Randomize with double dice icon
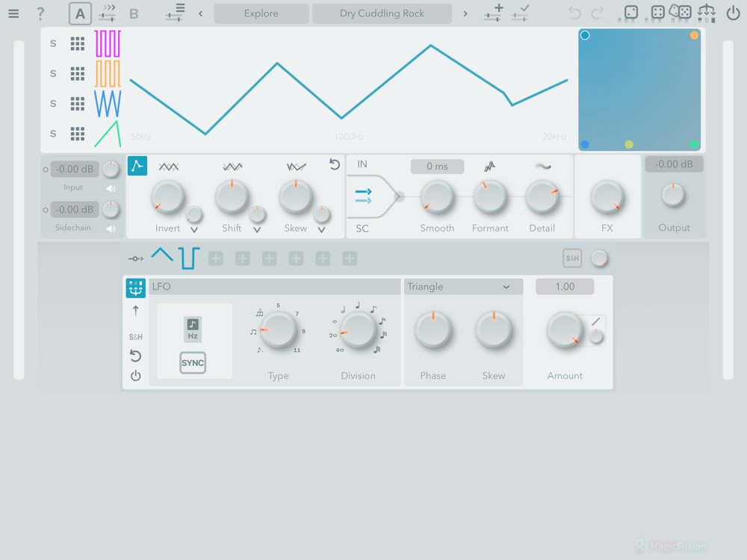747x560 pixels. pos(681,12)
